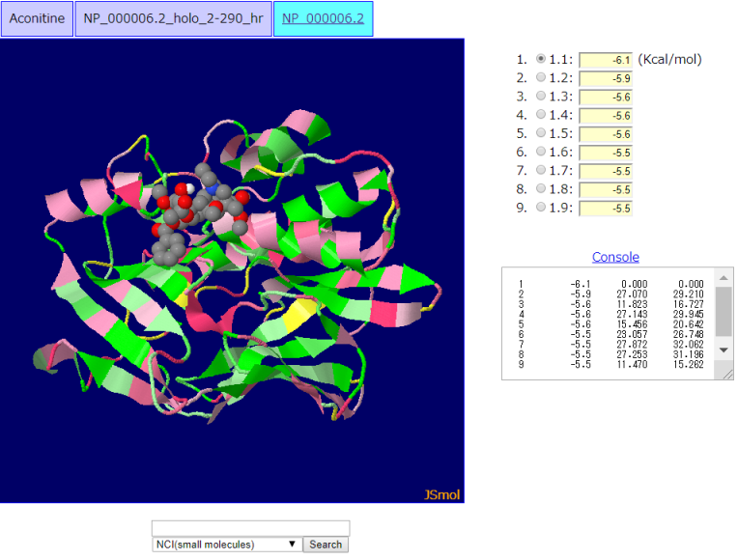
Task: Switch to NP_000006.2_holo_2-290_hr tab
Action: 173,18
